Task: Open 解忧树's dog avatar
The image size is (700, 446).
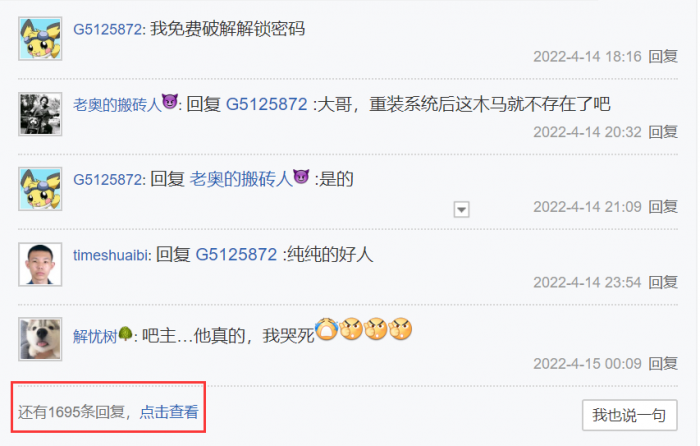Action: click(x=40, y=339)
